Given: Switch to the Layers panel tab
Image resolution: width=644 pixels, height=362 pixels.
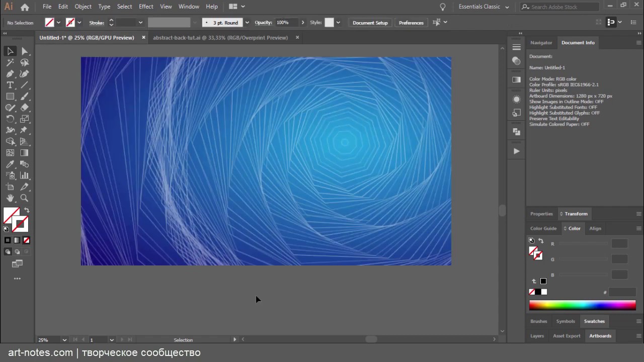Looking at the screenshot, I should [x=537, y=336].
